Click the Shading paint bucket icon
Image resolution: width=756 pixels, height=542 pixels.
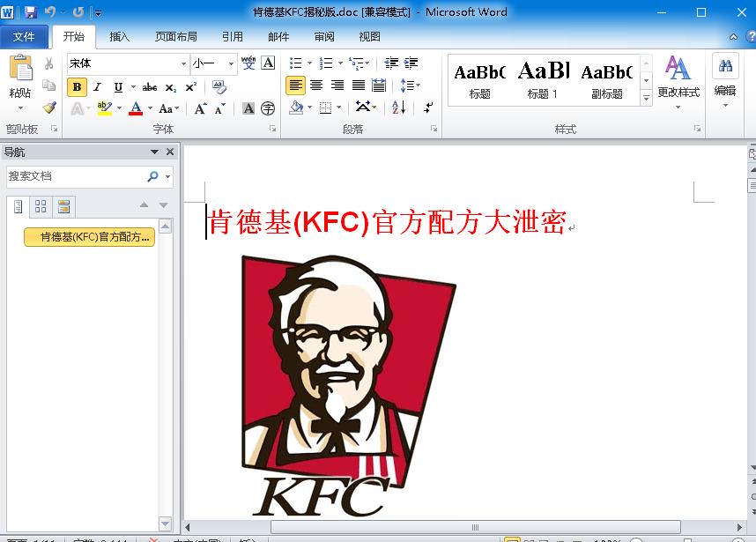(296, 108)
